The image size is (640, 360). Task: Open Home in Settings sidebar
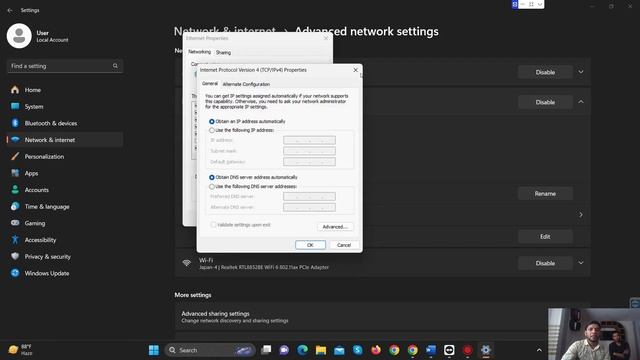click(x=32, y=90)
